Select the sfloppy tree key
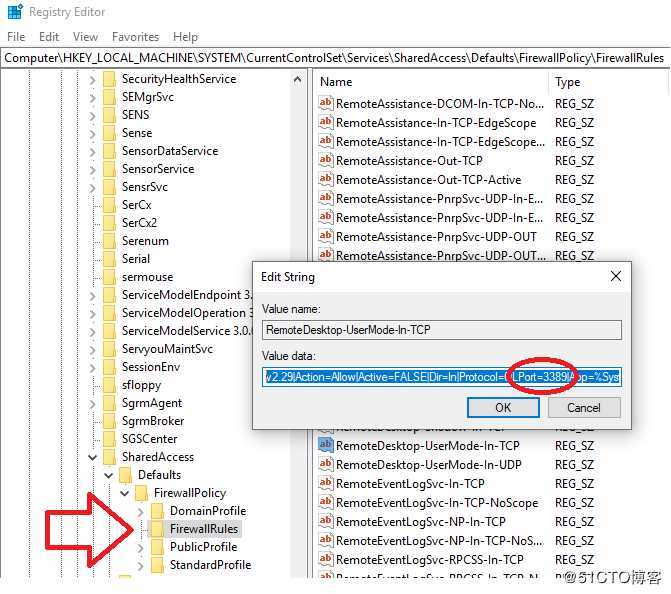Viewport: 671px width, 594px height. [x=141, y=385]
